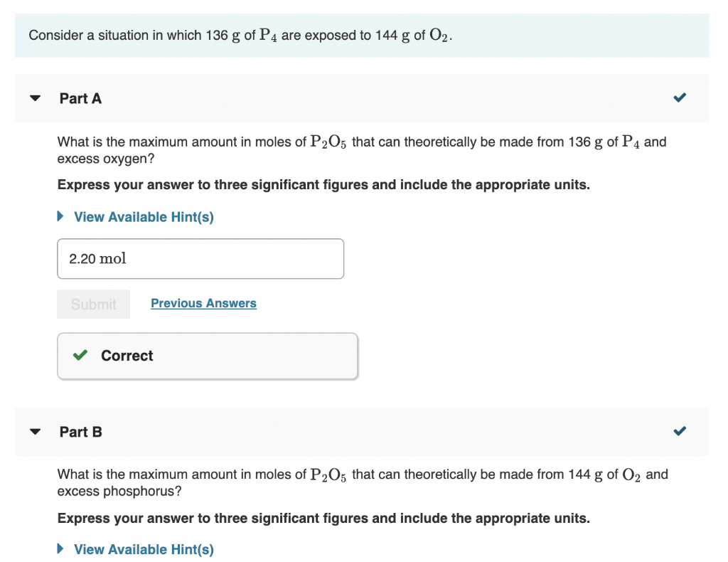This screenshot has height=562, width=728.
Task: Click the green checkmark in the Correct box
Action: pyautogui.click(x=80, y=356)
